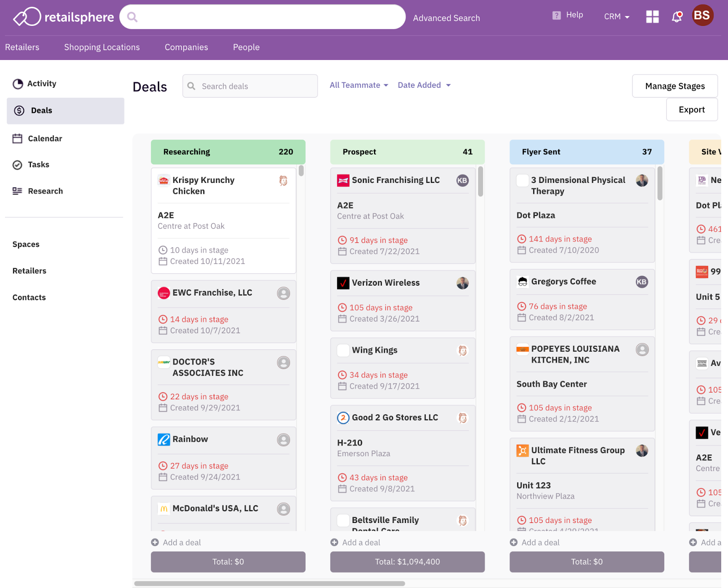Click South Bay Center on Popeyes card
This screenshot has height=588, width=728.
pyautogui.click(x=551, y=384)
